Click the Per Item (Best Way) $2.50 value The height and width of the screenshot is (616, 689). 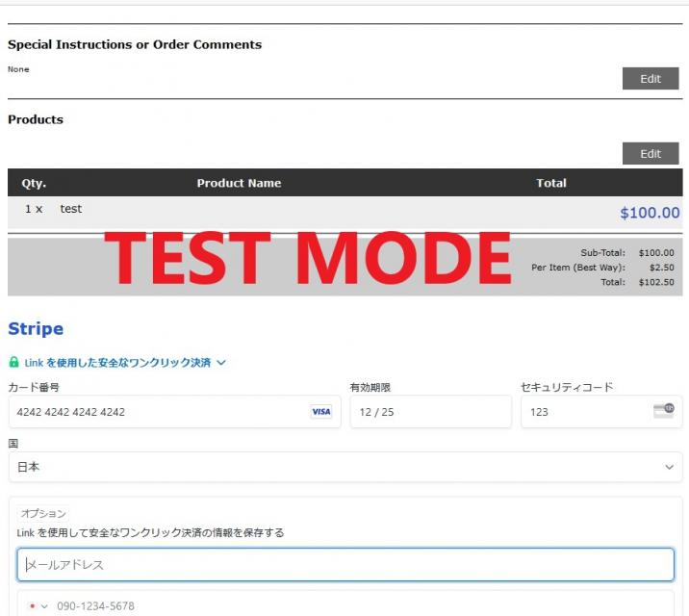[x=662, y=268]
